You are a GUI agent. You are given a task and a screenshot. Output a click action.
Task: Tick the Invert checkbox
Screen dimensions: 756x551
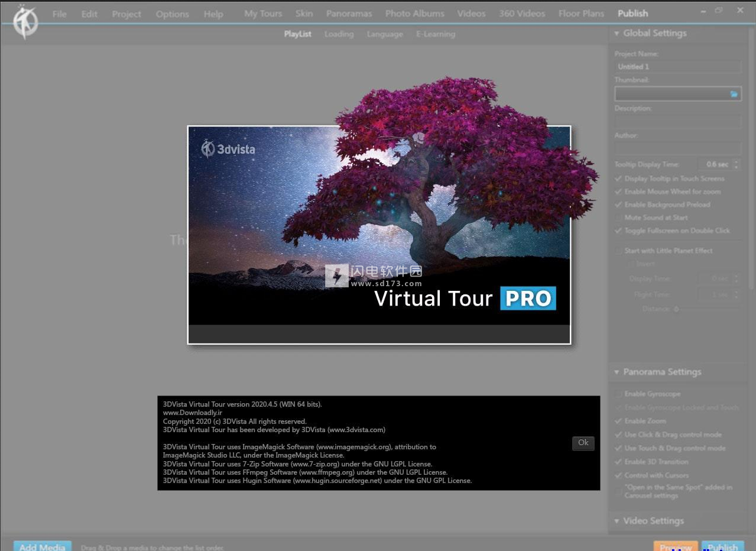point(630,264)
